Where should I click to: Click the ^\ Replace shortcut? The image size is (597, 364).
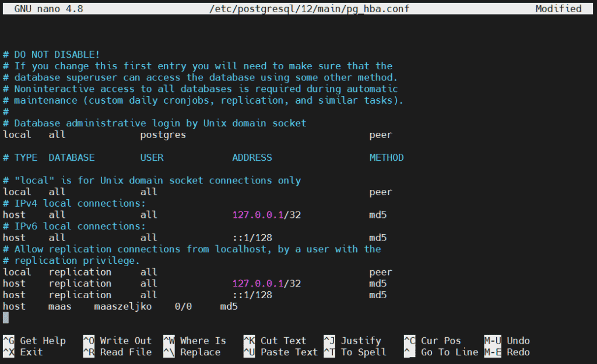point(191,352)
